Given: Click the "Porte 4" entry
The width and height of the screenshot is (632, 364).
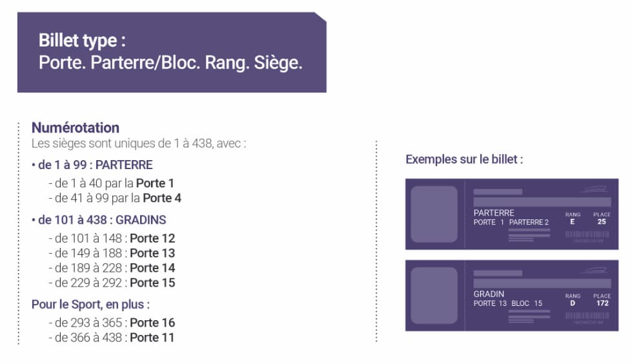Looking at the screenshot, I should (x=161, y=198).
